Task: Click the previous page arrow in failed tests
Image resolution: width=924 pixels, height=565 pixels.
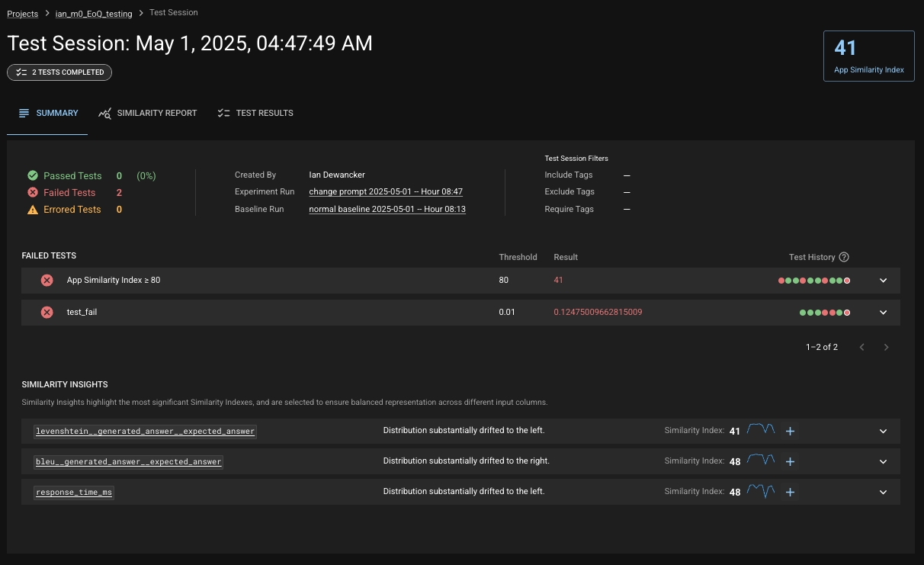Action: 862,347
